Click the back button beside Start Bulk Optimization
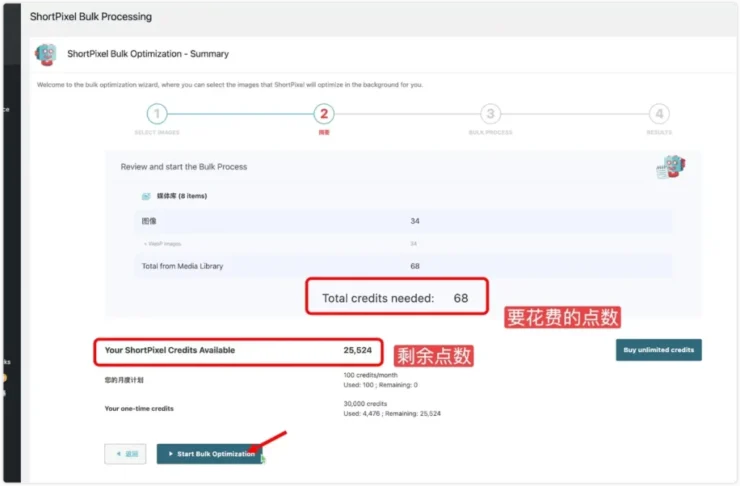The height and width of the screenshot is (486, 740). click(x=125, y=454)
